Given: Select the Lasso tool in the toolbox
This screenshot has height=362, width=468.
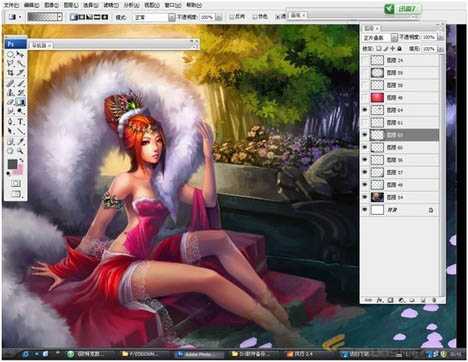Looking at the screenshot, I should [11, 63].
